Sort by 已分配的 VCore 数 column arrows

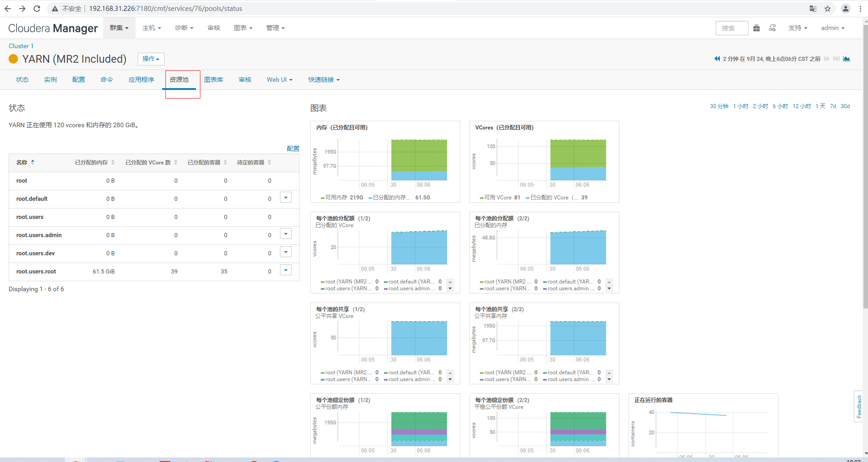[x=176, y=162]
